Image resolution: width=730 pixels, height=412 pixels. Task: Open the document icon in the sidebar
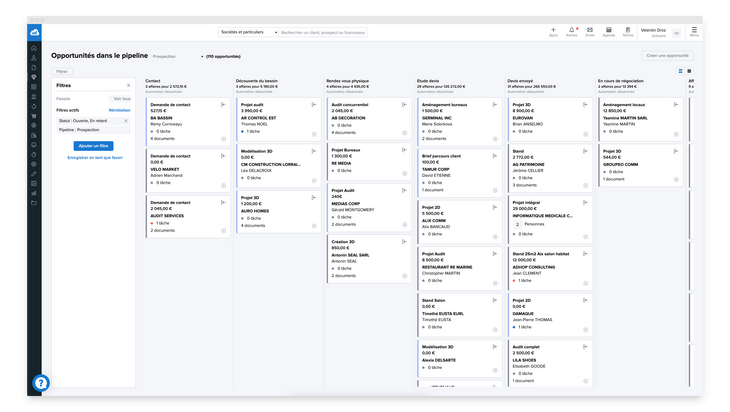[34, 68]
